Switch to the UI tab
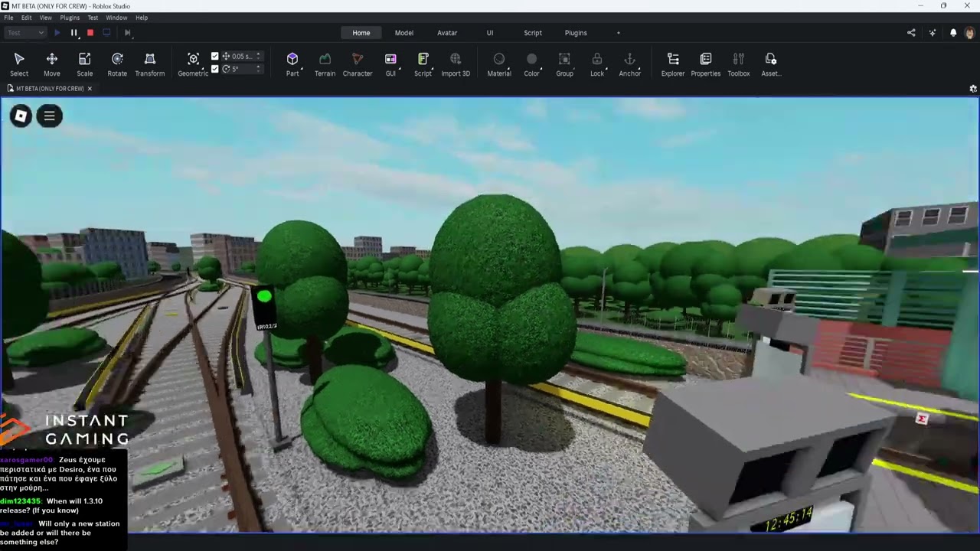 [x=490, y=33]
